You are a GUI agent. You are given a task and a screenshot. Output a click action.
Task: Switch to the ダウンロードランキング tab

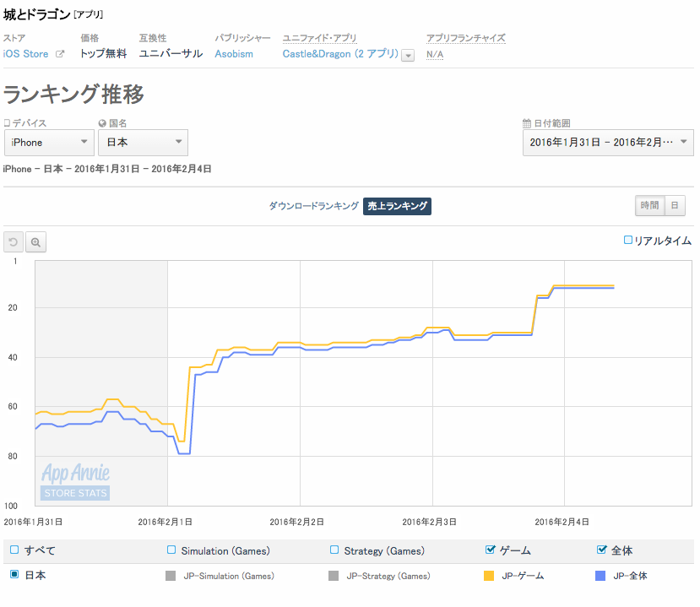(313, 206)
